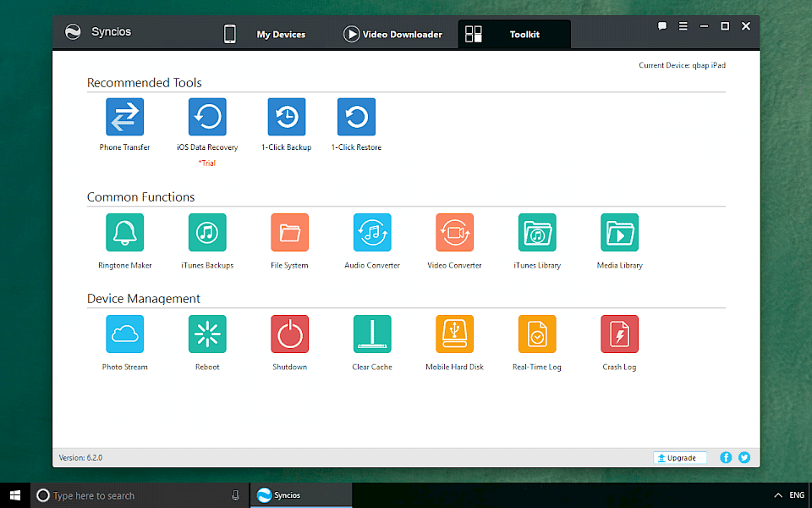Click the ENG language indicator
This screenshot has width=812, height=508.
pos(797,495)
